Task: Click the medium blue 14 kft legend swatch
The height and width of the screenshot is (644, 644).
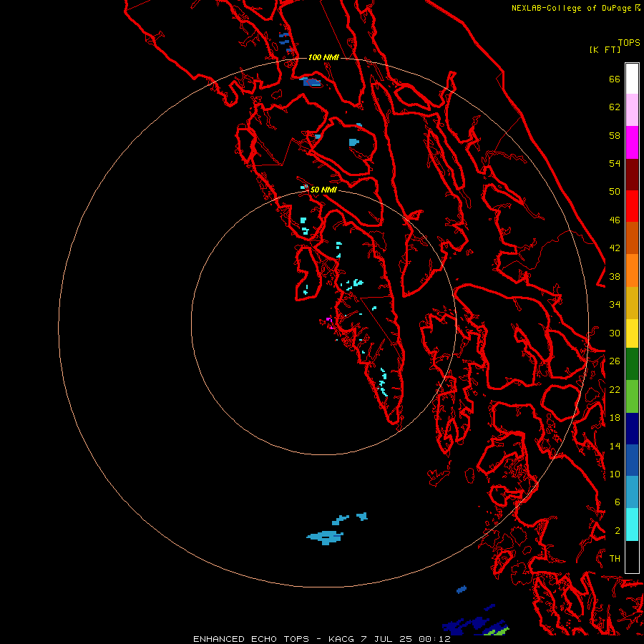Action: click(x=632, y=460)
